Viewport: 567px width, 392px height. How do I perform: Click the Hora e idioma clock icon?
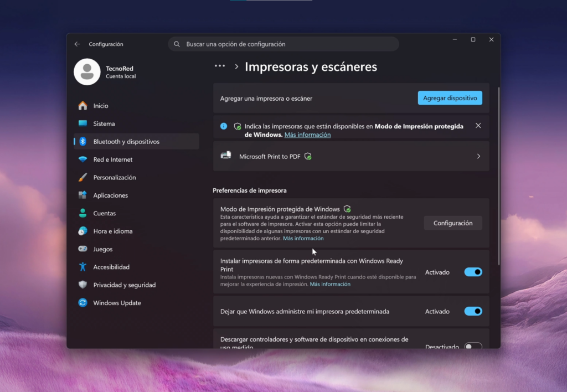pos(83,231)
